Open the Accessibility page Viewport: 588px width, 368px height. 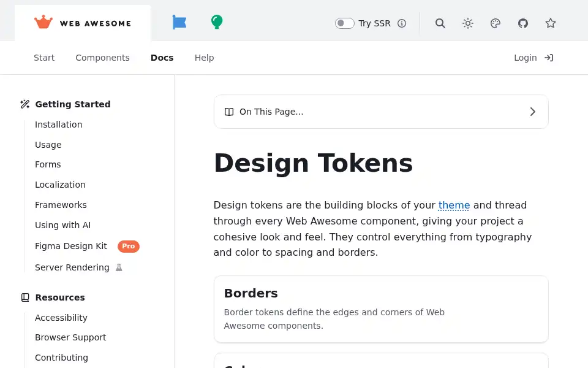click(61, 318)
